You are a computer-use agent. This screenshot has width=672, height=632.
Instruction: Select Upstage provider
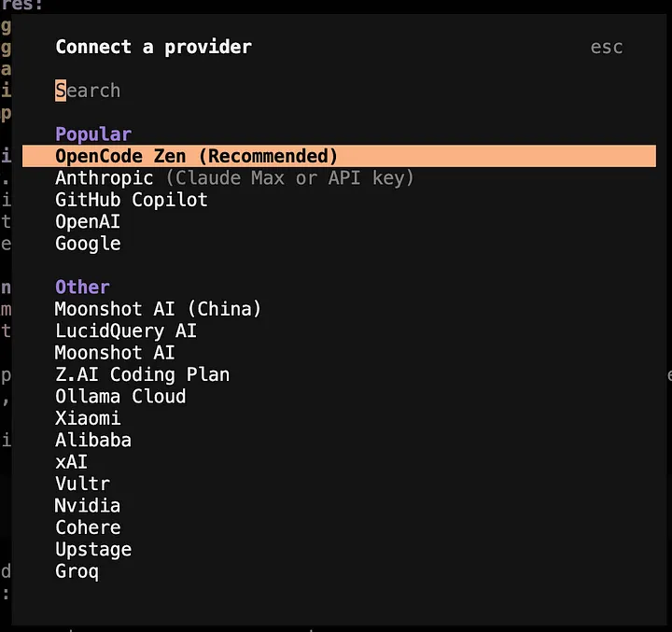click(93, 549)
